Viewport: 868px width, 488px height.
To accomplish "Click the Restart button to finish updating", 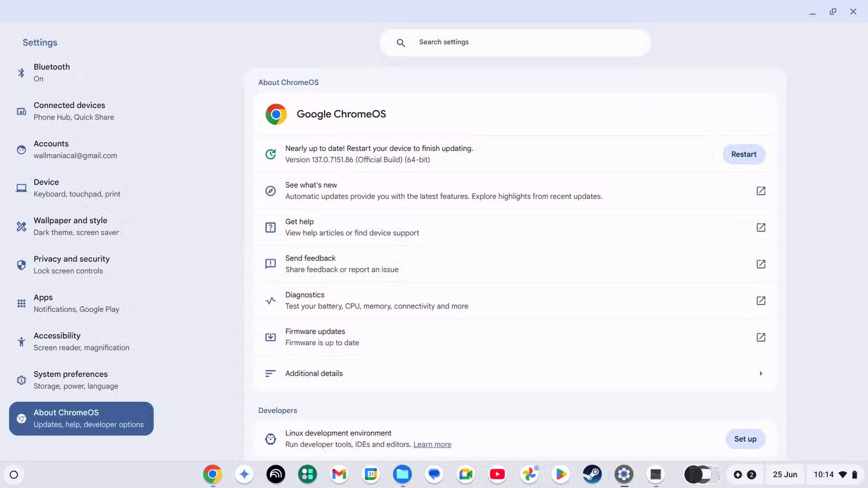I will [x=744, y=154].
